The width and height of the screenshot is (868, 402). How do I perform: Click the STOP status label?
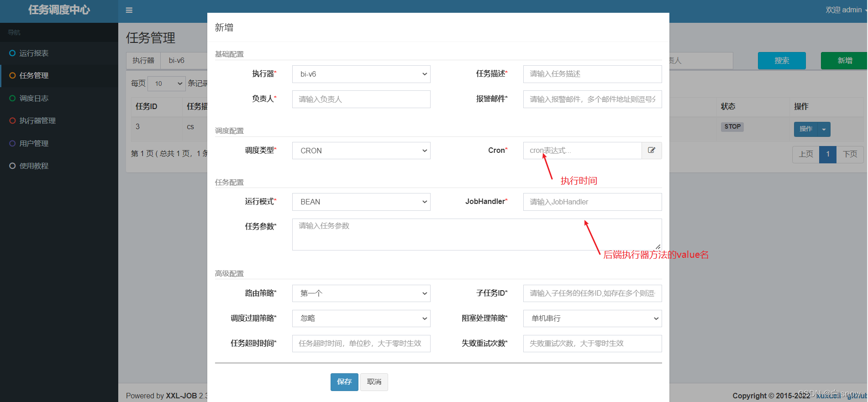click(732, 127)
